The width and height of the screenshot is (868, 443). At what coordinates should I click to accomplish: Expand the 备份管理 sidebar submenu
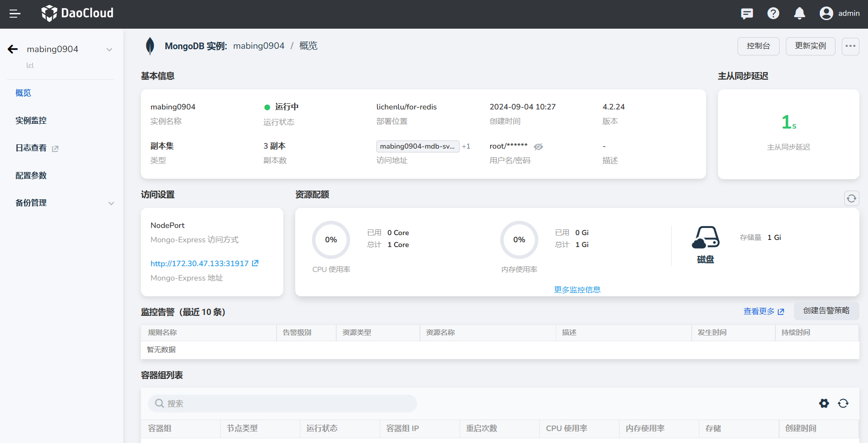point(111,203)
